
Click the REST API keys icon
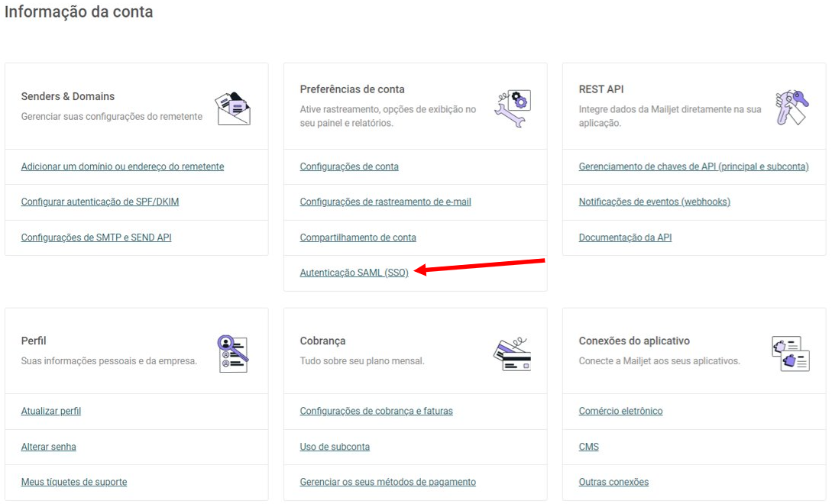792,108
